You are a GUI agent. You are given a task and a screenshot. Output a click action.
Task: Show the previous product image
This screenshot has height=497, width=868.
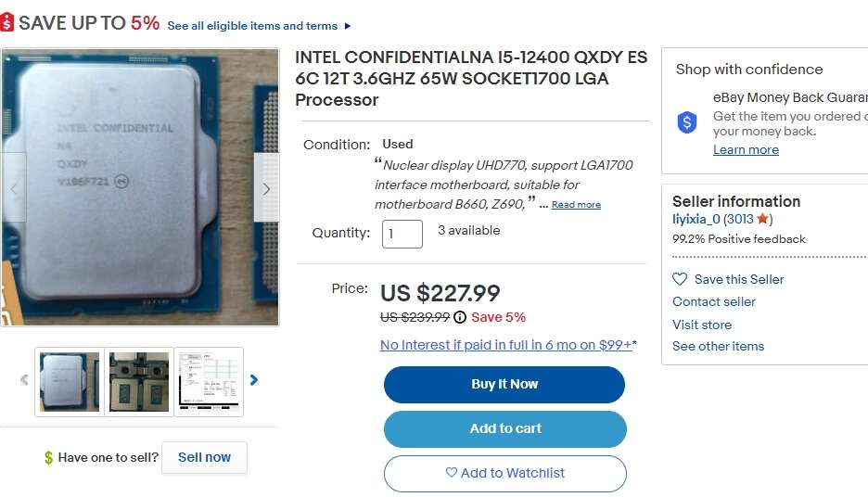pos(14,189)
